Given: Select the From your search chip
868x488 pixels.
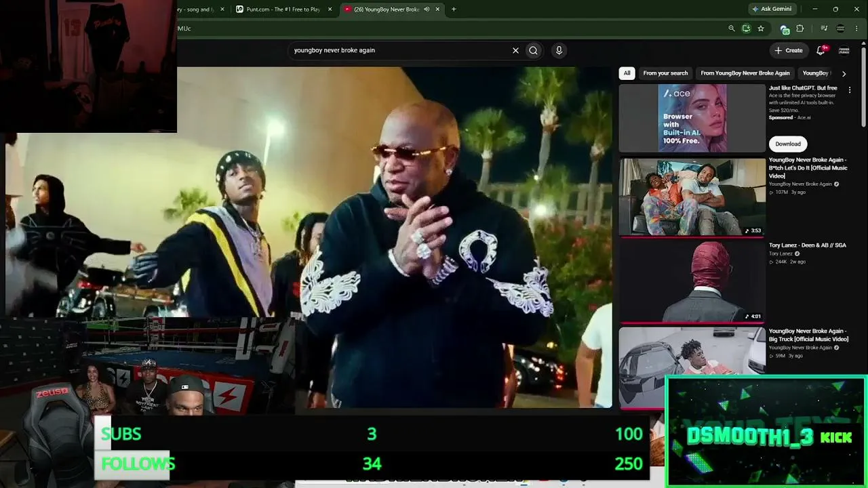Looking at the screenshot, I should pos(665,73).
